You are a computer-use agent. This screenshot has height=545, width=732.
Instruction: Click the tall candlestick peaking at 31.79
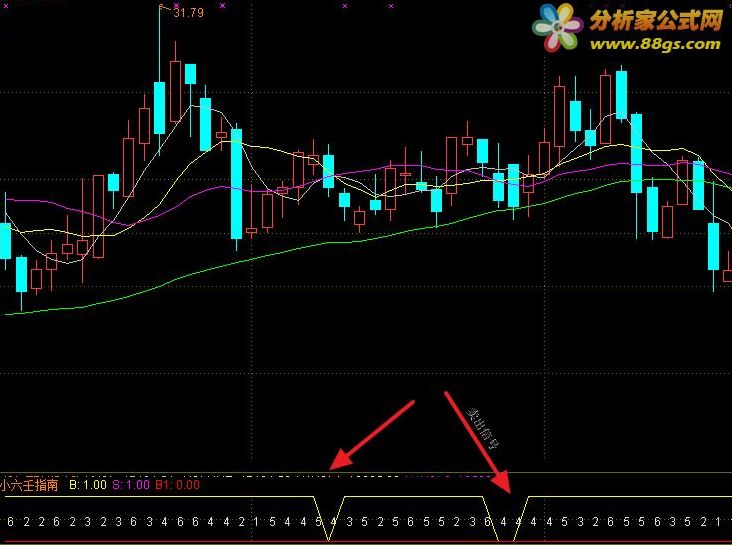(x=159, y=108)
